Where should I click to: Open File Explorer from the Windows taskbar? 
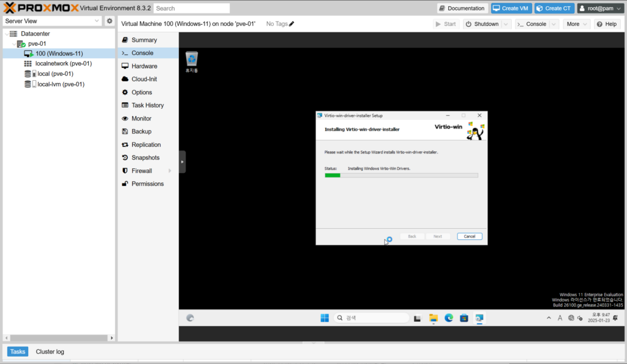click(434, 318)
